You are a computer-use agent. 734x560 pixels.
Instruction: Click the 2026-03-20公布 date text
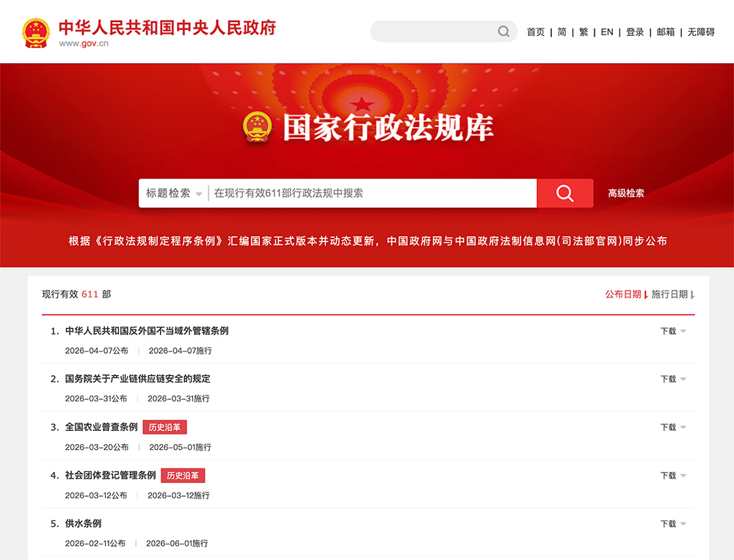click(96, 447)
